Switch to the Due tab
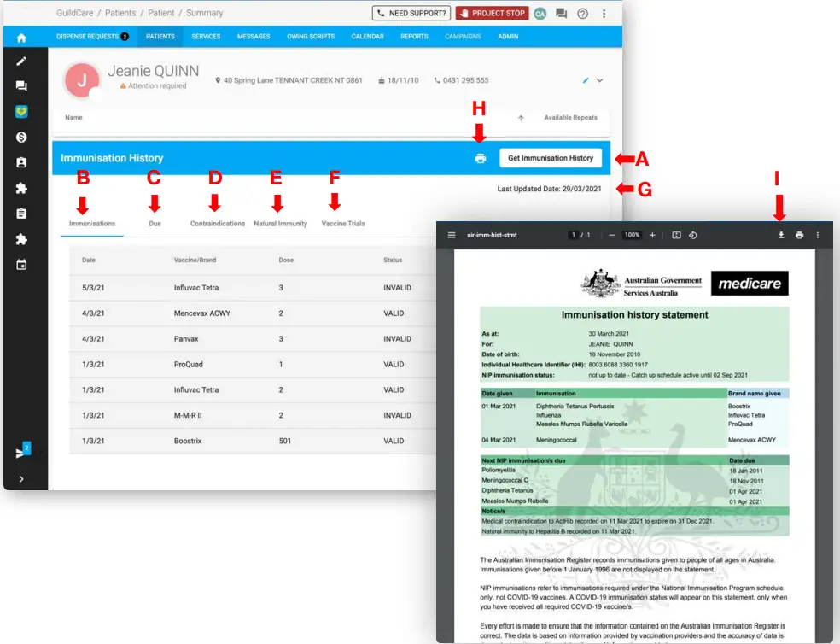The width and height of the screenshot is (840, 644). pos(155,223)
